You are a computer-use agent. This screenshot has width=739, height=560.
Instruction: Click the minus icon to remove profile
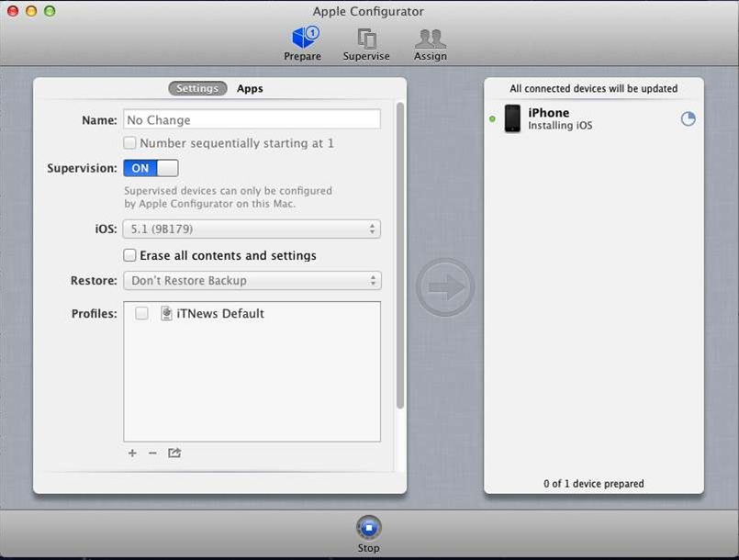pyautogui.click(x=152, y=454)
